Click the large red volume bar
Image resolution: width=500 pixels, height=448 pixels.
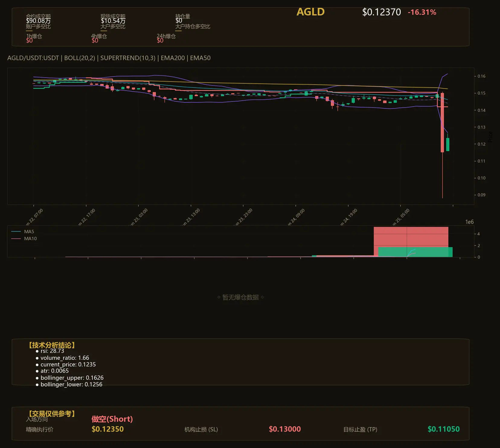point(411,237)
